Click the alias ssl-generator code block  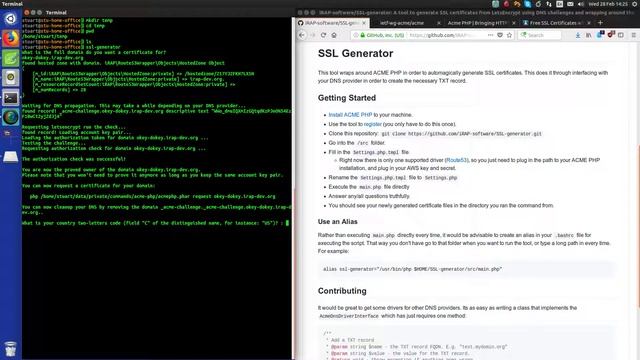point(465,269)
